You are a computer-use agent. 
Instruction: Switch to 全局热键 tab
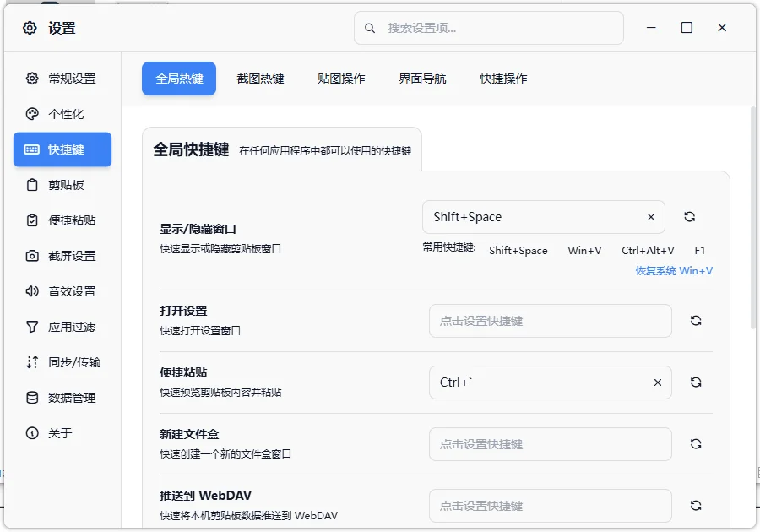click(179, 79)
